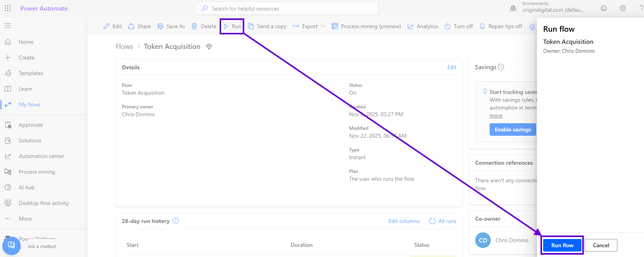The height and width of the screenshot is (257, 644).
Task: Click the Search for helpful resources box
Action: 286,8
